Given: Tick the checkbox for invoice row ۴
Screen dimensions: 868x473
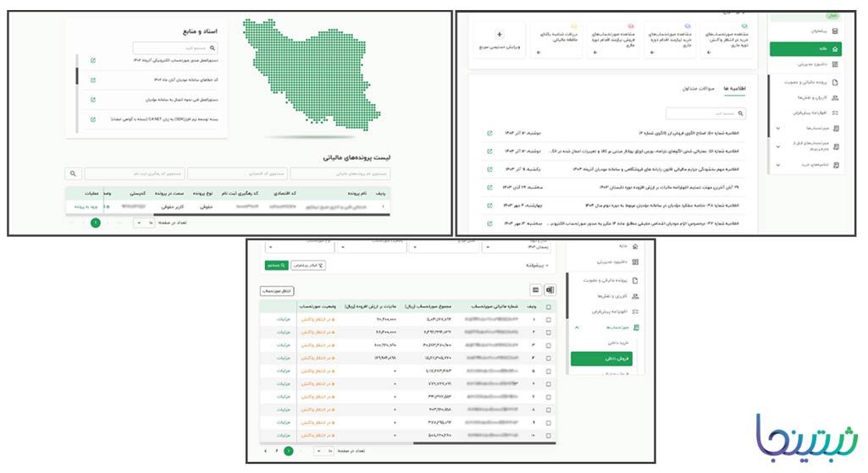Looking at the screenshot, I should click(549, 359).
